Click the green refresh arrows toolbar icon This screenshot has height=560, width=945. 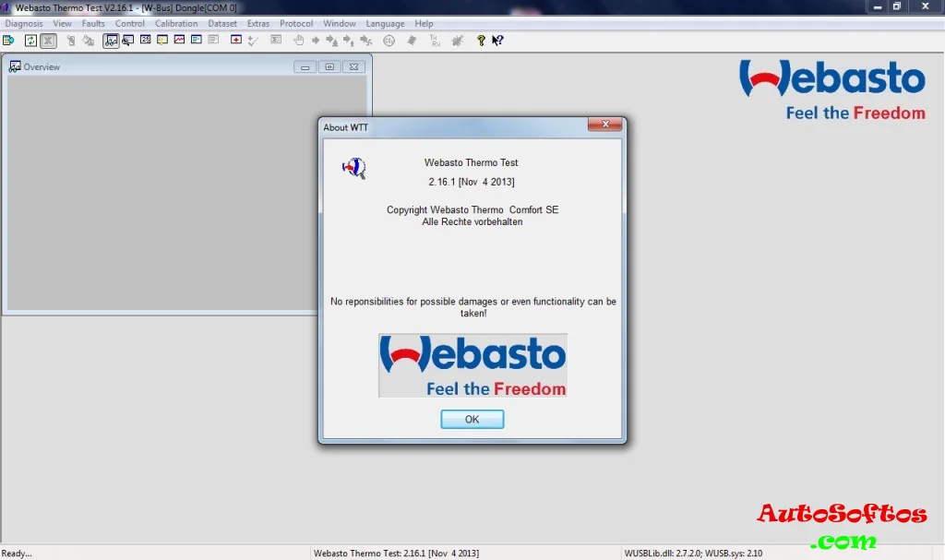[x=30, y=41]
